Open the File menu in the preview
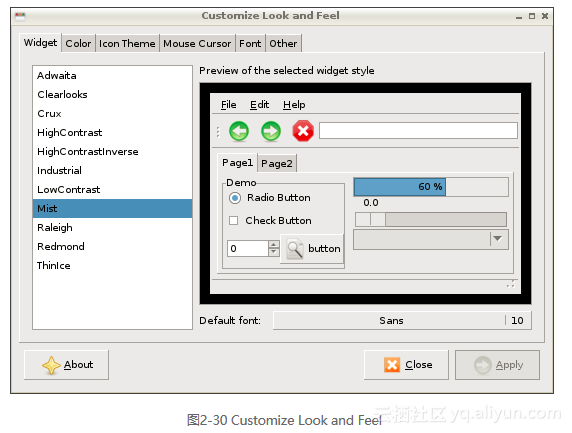The image size is (572, 433). (x=228, y=105)
